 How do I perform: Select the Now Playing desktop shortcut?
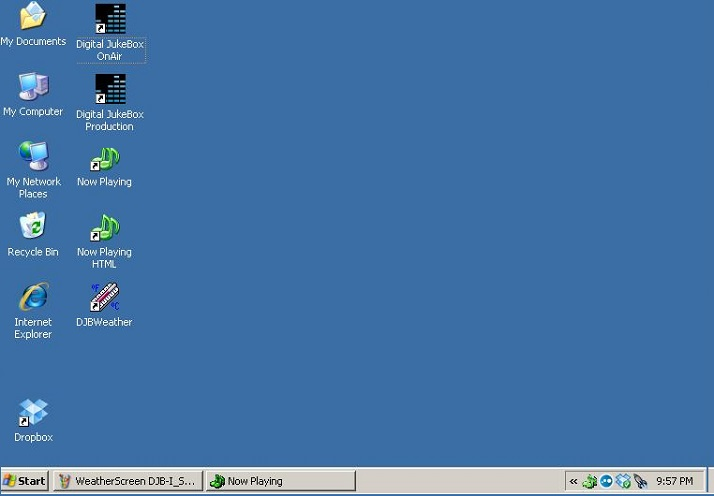click(105, 159)
